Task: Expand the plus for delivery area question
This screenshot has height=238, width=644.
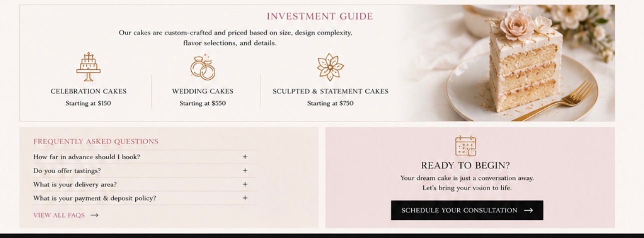Action: pos(245,184)
